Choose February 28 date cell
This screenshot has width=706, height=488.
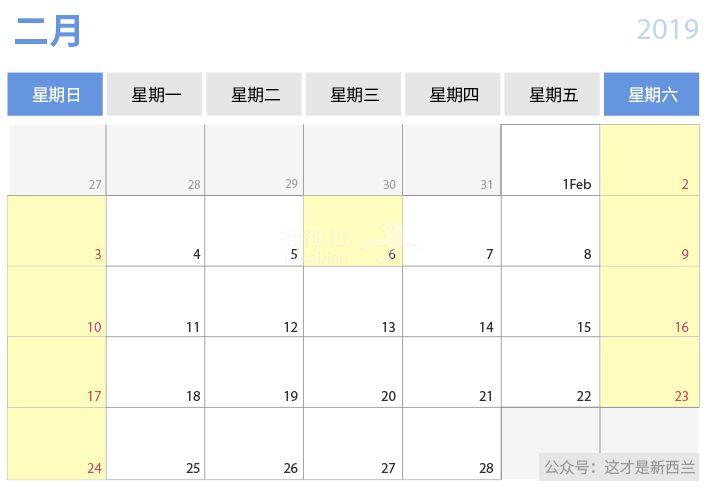point(452,443)
